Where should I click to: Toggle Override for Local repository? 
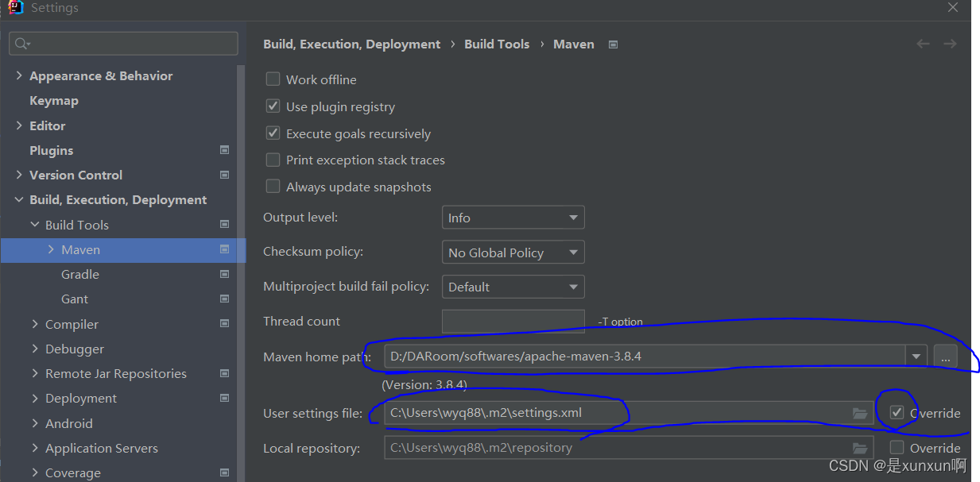[x=897, y=447]
